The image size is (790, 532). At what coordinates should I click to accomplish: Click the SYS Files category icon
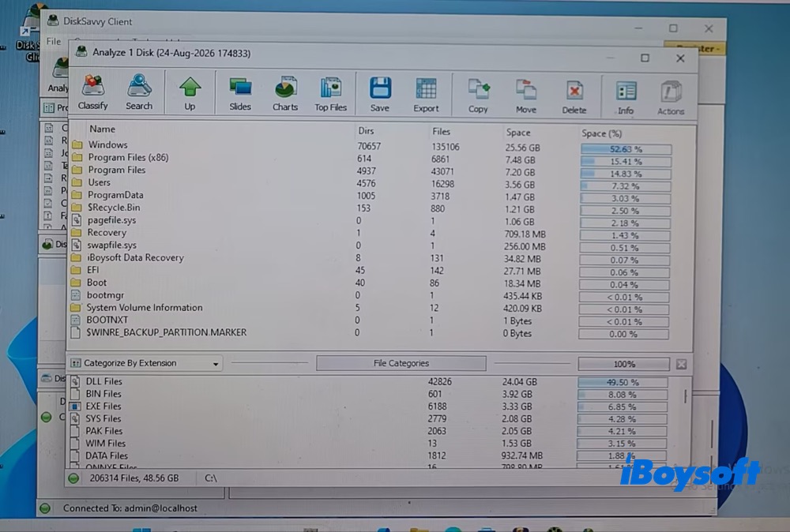coord(75,418)
